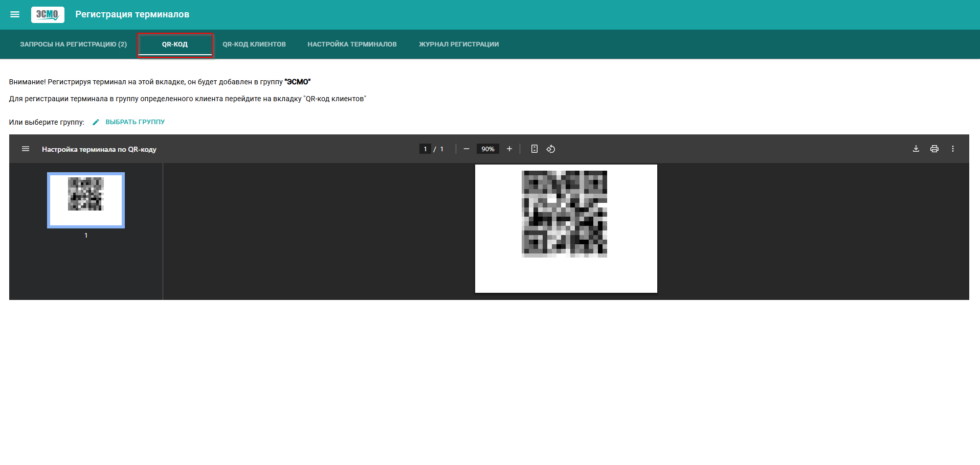Open the main hamburger menu

point(15,14)
